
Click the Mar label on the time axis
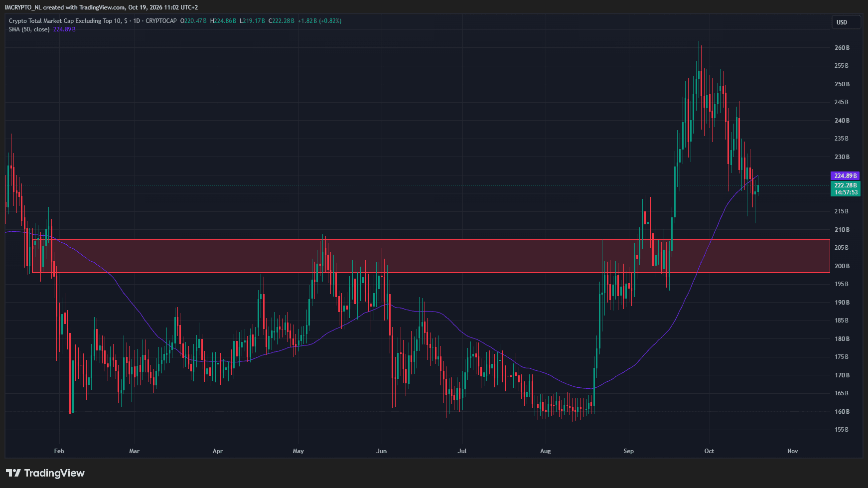[x=134, y=451]
